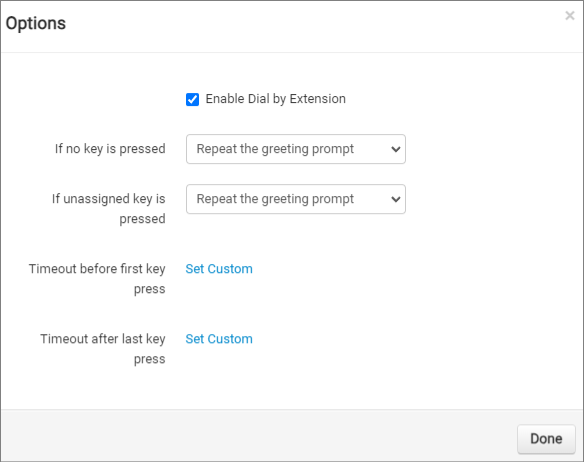Close the Options dialog with the X icon
Screen dimensions: 584x462
(569, 16)
